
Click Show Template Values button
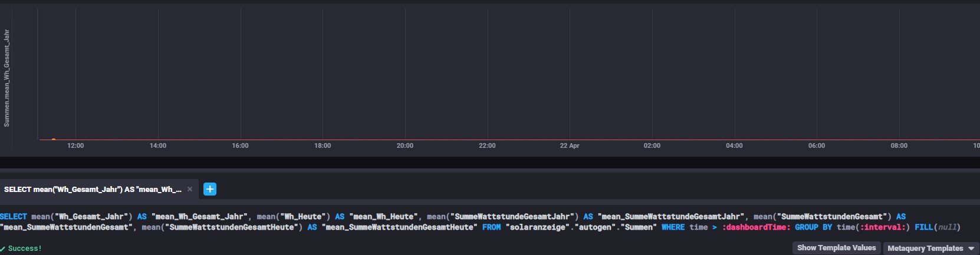click(x=836, y=248)
